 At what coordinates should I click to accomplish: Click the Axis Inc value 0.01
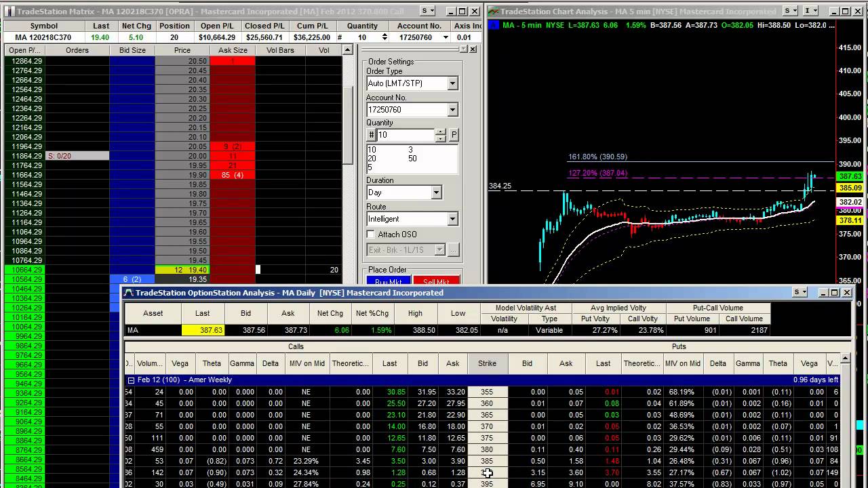pyautogui.click(x=464, y=37)
